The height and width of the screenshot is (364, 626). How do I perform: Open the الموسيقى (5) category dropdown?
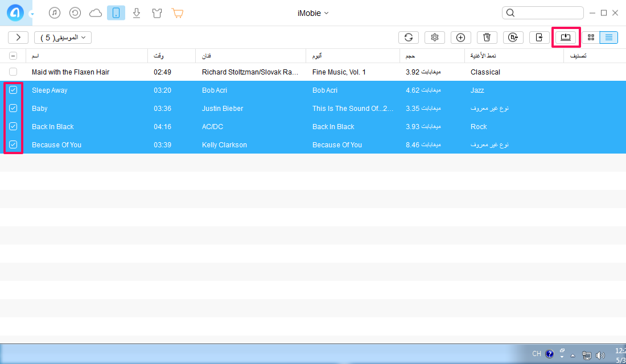pyautogui.click(x=63, y=38)
